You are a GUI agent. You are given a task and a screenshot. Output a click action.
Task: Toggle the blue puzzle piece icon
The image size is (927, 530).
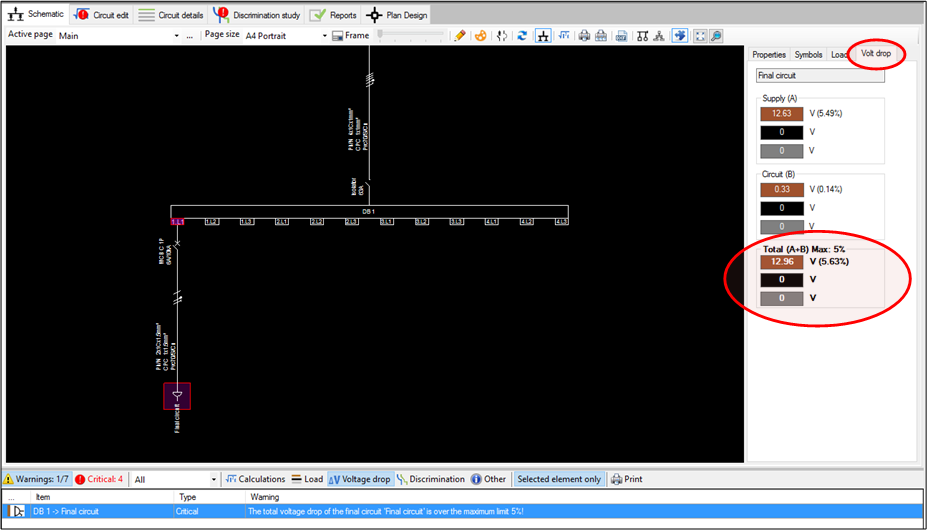pyautogui.click(x=680, y=35)
